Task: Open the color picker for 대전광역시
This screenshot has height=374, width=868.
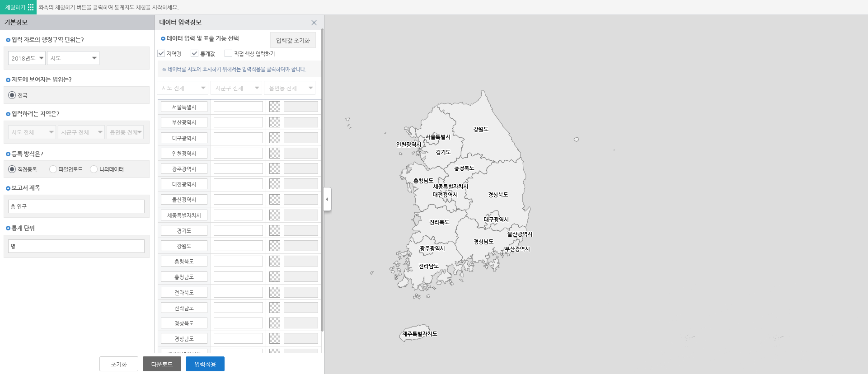Action: coord(275,184)
